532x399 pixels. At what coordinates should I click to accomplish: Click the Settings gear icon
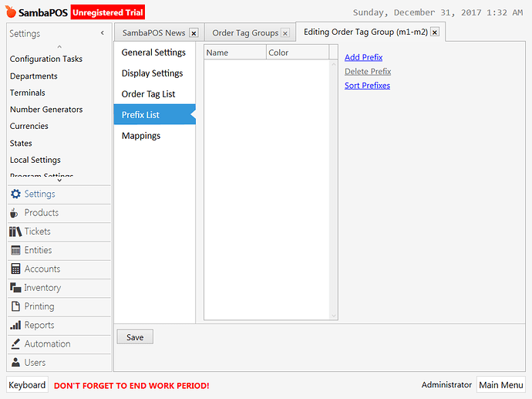[15, 194]
